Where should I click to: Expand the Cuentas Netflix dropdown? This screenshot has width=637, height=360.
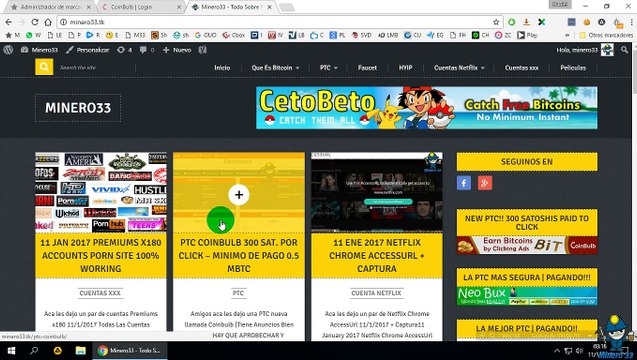459,68
